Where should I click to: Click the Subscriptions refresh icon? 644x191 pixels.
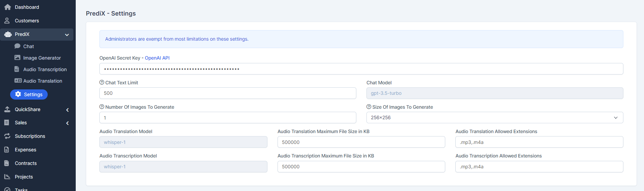click(7, 136)
